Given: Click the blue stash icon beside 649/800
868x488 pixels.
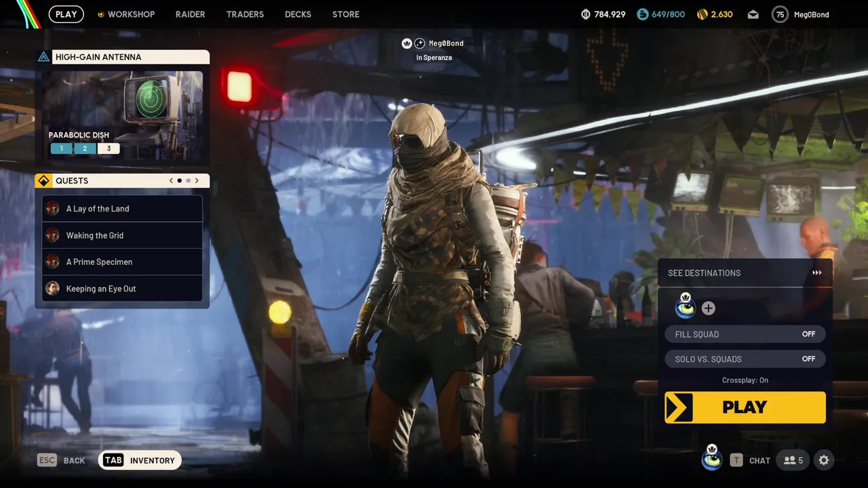Looking at the screenshot, I should click(x=642, y=14).
